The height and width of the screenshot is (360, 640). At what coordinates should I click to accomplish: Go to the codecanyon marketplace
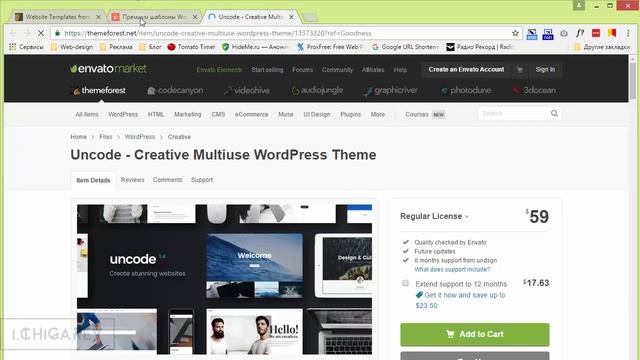coord(175,90)
